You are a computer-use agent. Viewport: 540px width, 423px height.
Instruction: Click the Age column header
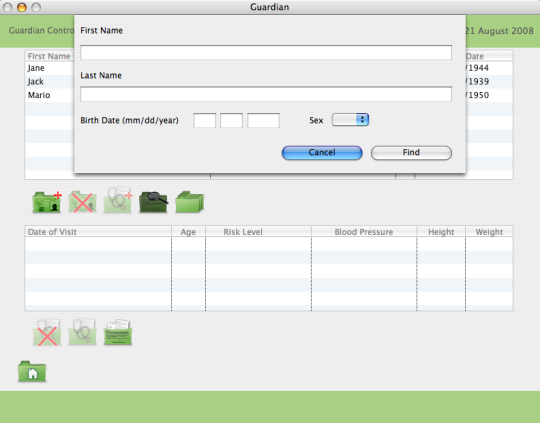[x=188, y=232]
